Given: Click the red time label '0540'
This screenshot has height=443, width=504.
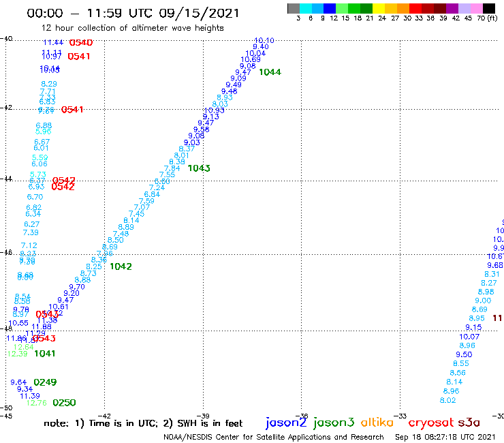Looking at the screenshot, I should tap(81, 43).
